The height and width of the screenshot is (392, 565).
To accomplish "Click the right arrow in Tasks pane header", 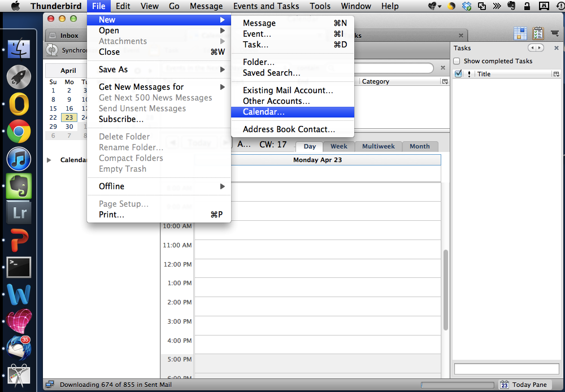I will pos(540,47).
